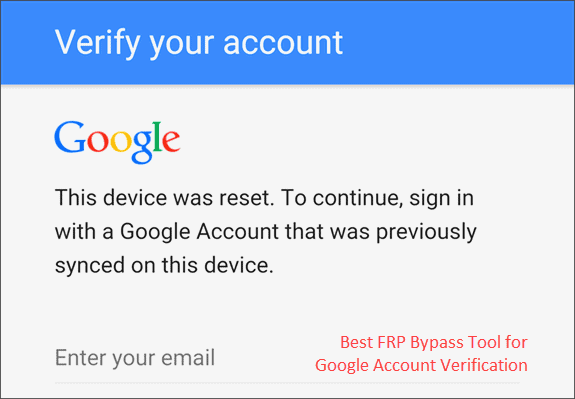The height and width of the screenshot is (399, 575).
Task: Click the Verify your account heading
Action: pyautogui.click(x=199, y=43)
